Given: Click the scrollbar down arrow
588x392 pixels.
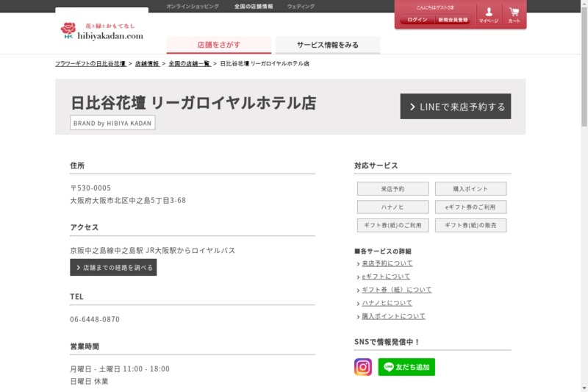Looking at the screenshot, I should click(584, 388).
